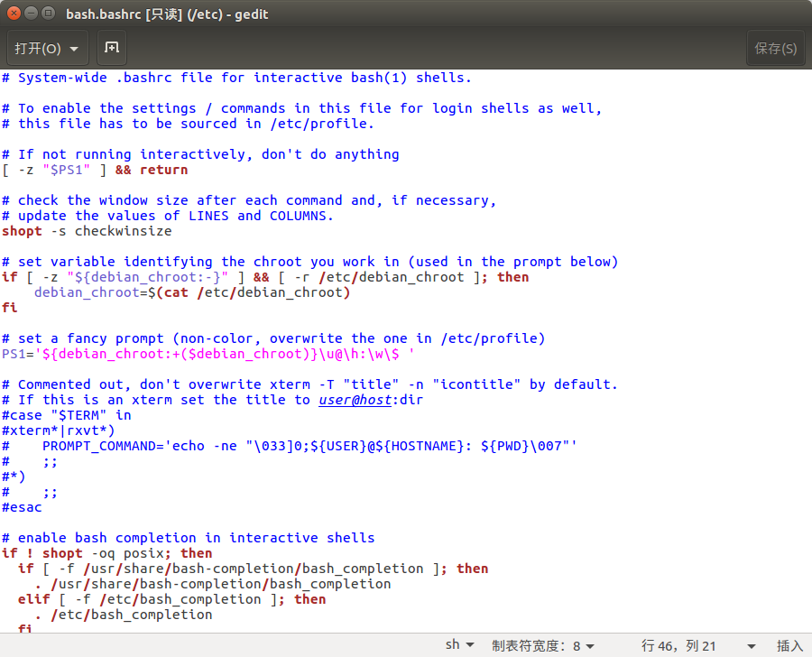Click the 保存(S) save button
This screenshot has height=657, width=812.
coord(775,48)
